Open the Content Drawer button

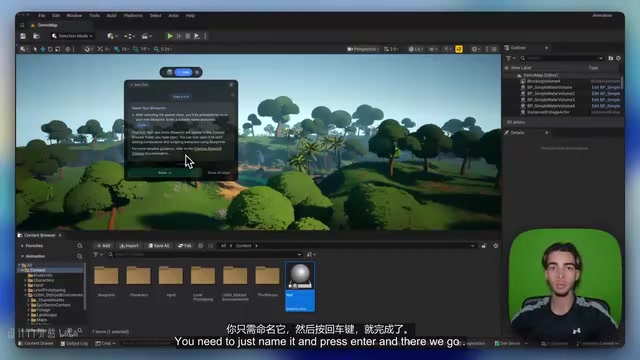(36, 344)
